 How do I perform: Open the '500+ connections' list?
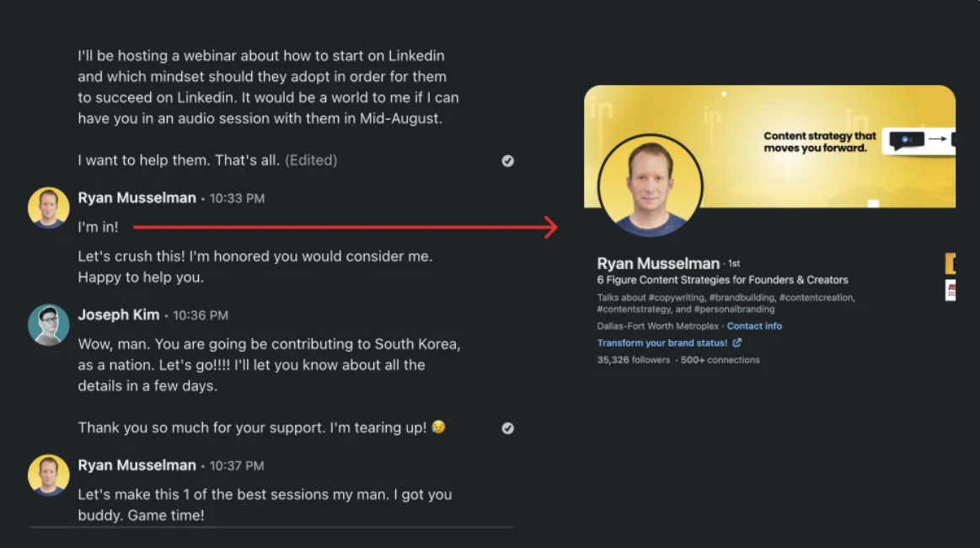click(x=720, y=360)
